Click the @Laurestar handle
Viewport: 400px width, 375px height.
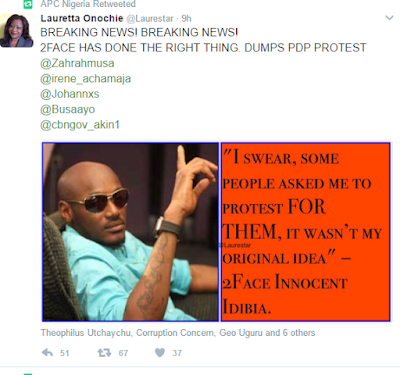coord(150,19)
